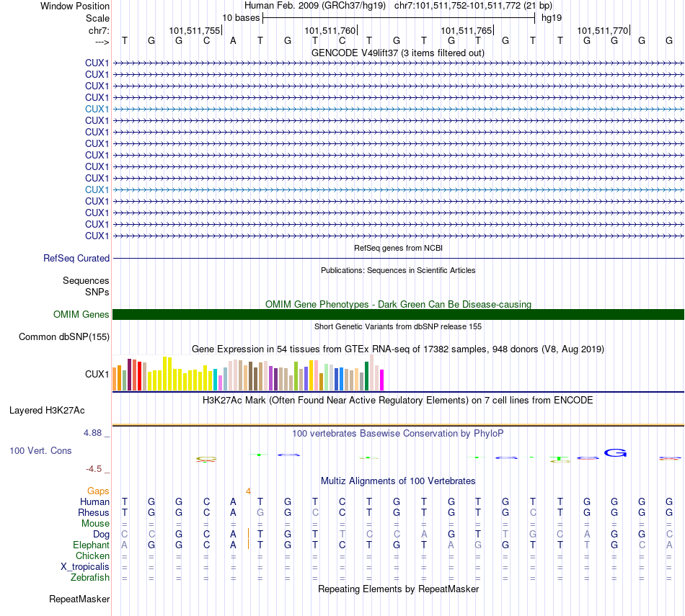Open the RefSeq Curated track label
The height and width of the screenshot is (616, 685).
(x=76, y=258)
